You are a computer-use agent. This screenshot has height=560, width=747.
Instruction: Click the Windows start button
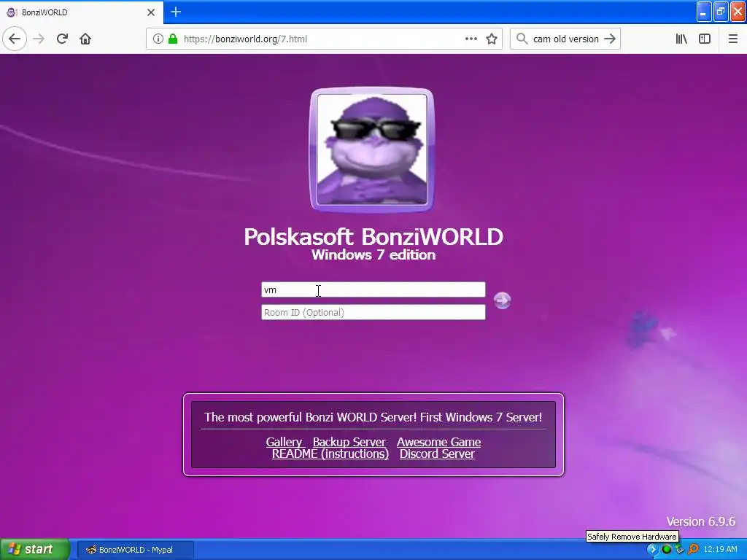point(34,549)
